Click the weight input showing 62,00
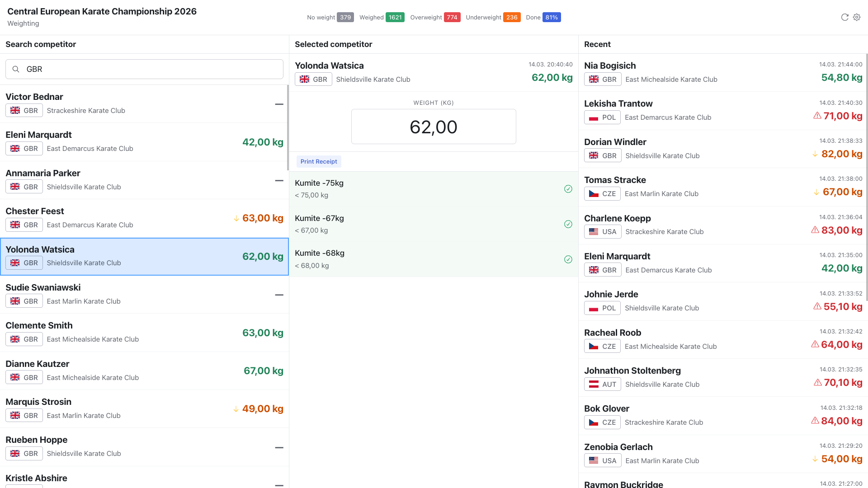The height and width of the screenshot is (488, 868). click(x=434, y=127)
